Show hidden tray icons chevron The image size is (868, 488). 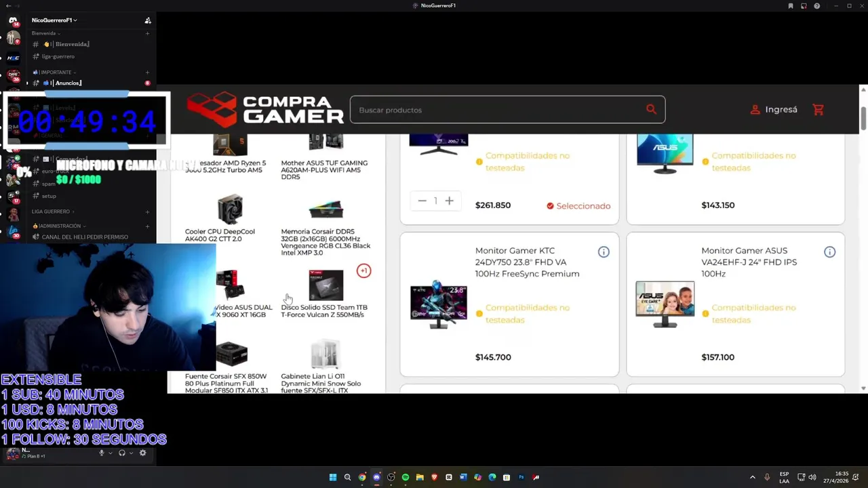click(752, 477)
